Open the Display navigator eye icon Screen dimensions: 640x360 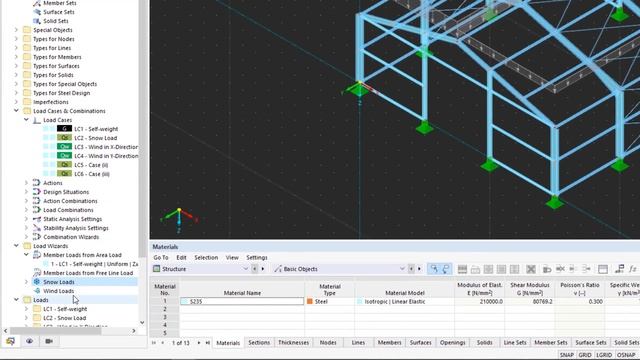29,341
